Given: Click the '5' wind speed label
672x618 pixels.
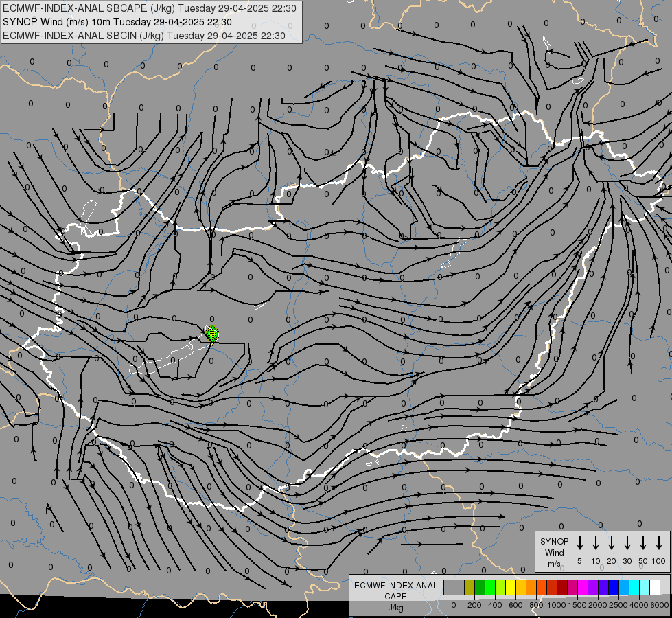Looking at the screenshot, I should point(579,561).
